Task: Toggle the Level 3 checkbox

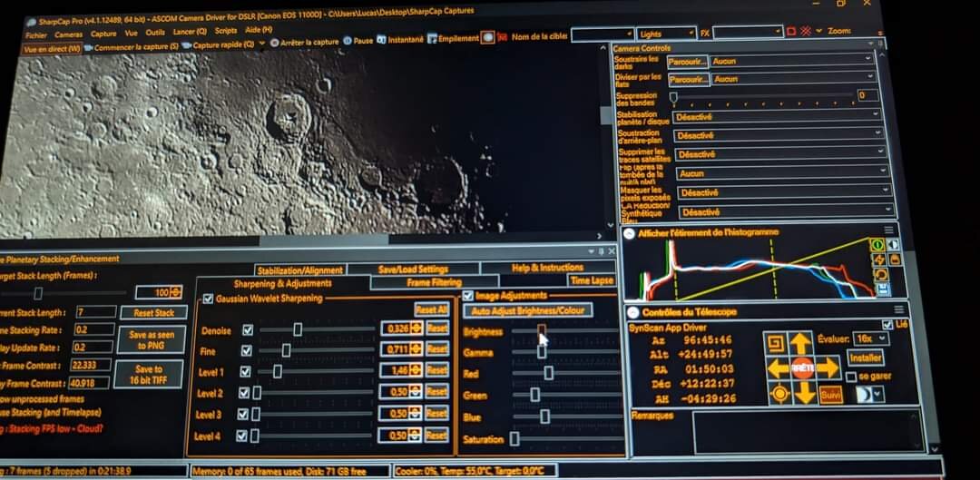Action: pyautogui.click(x=243, y=415)
